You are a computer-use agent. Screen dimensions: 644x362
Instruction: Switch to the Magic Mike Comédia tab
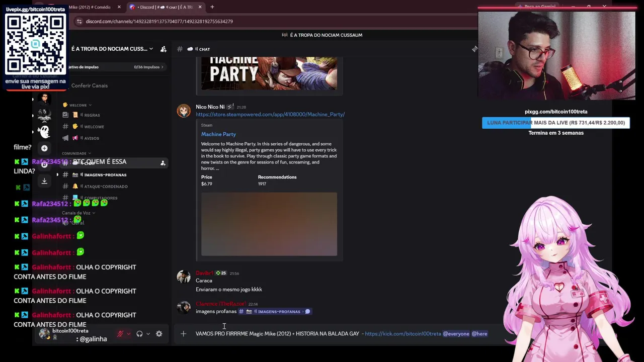pos(93,7)
